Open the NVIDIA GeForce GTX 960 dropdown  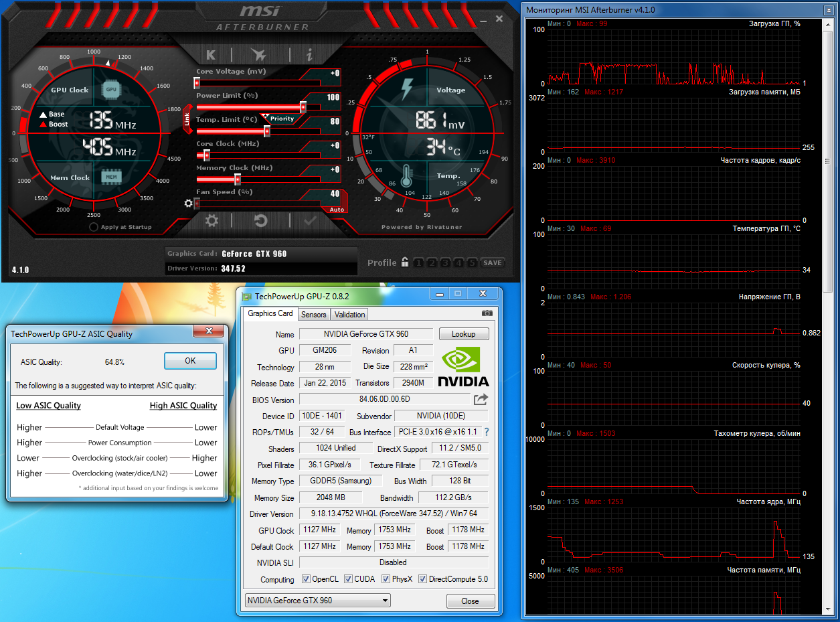(x=318, y=601)
